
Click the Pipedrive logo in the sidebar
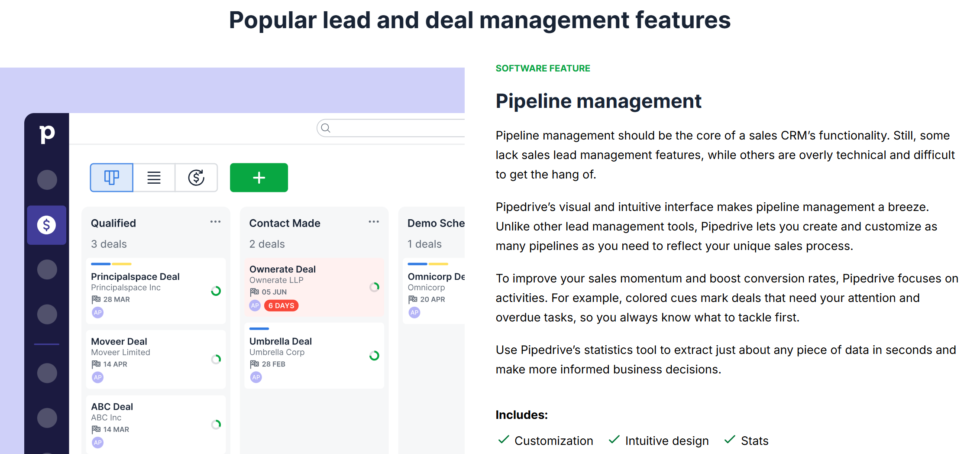47,134
